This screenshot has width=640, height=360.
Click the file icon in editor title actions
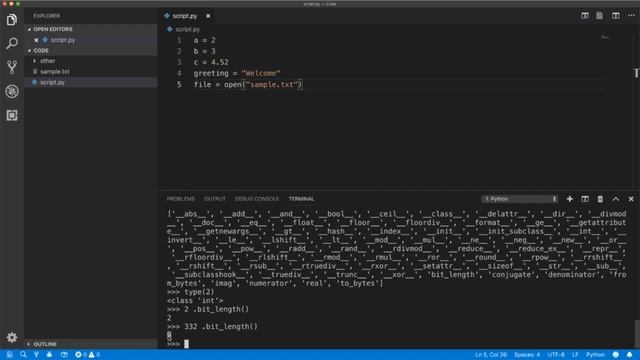599,16
